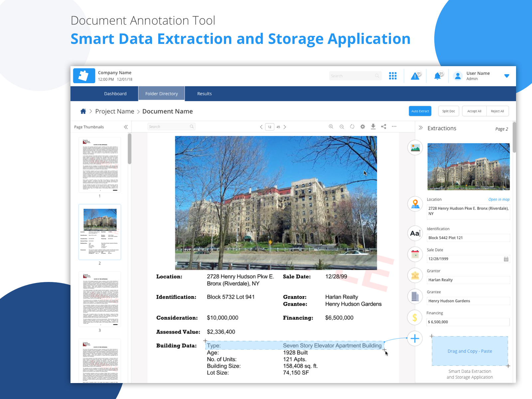Edit the Financing field $ 6,500,000
Screen dimensions: 532x399
pos(468,322)
